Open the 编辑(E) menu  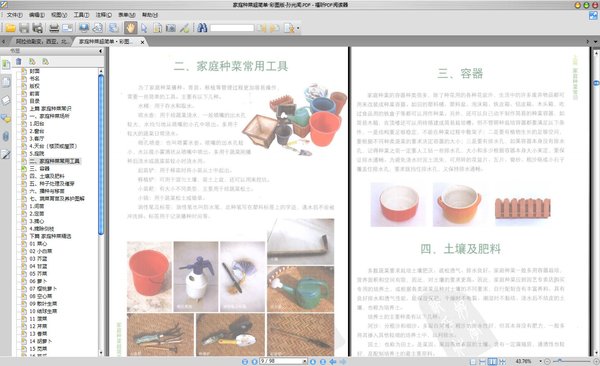coord(37,15)
